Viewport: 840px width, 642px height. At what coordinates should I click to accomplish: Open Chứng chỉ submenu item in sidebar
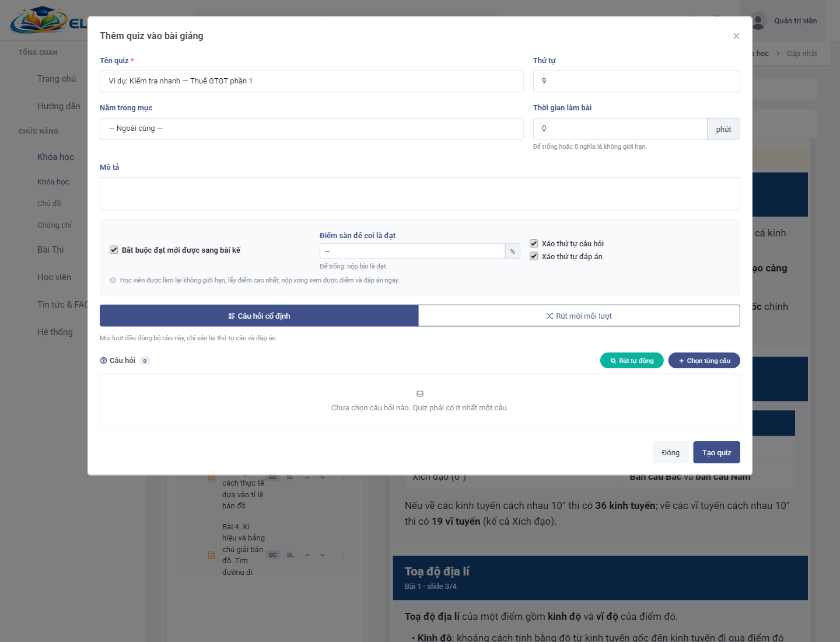pyautogui.click(x=54, y=225)
